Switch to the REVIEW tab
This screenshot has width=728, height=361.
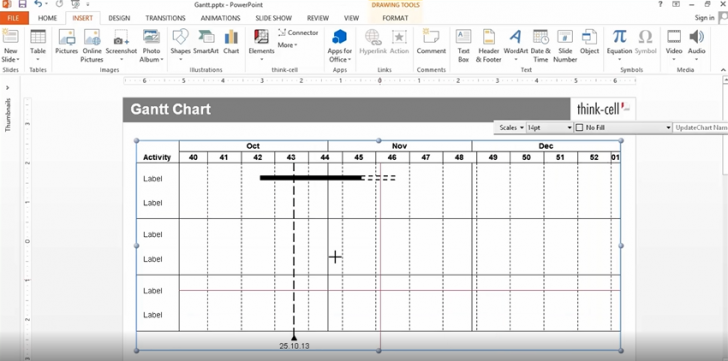click(318, 18)
